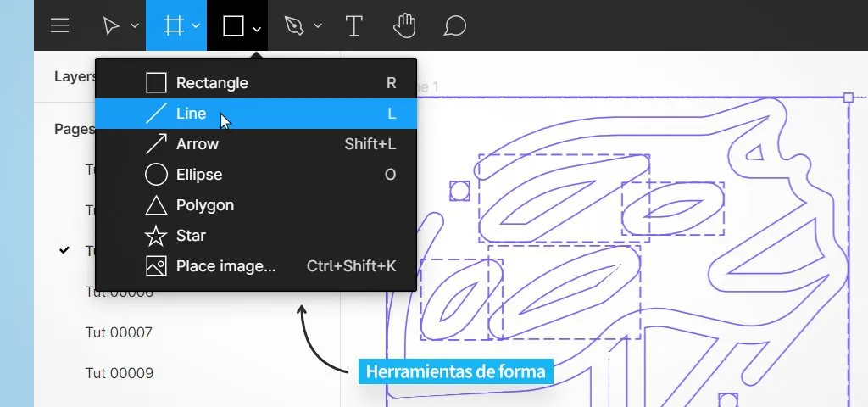Select the Hand tool

point(404,25)
